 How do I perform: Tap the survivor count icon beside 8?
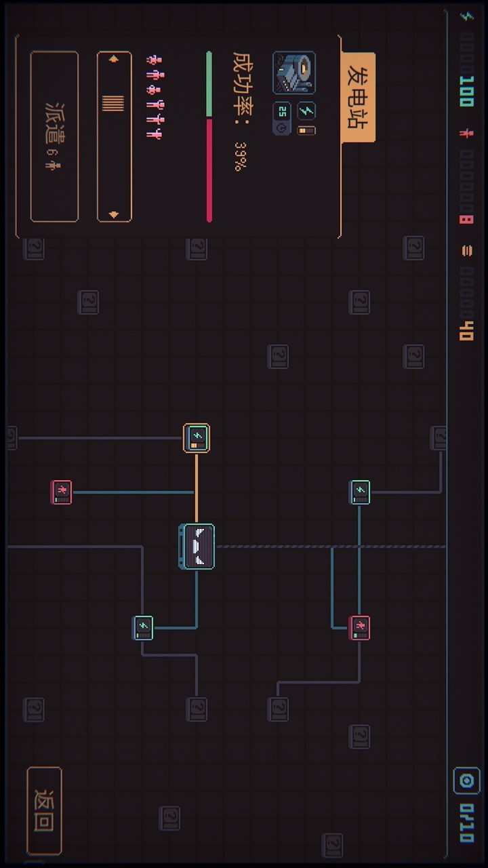point(466,134)
